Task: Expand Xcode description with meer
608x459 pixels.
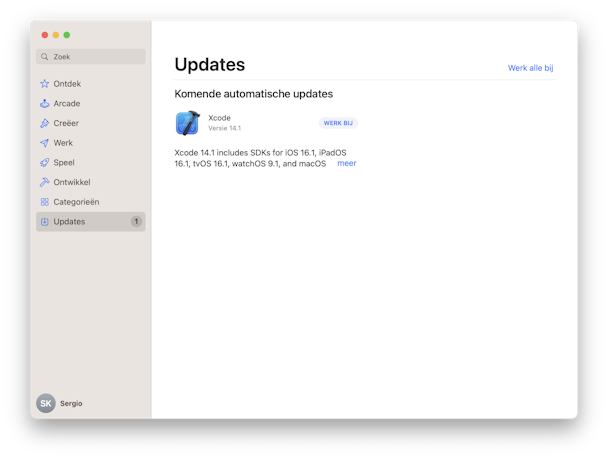Action: click(x=347, y=163)
